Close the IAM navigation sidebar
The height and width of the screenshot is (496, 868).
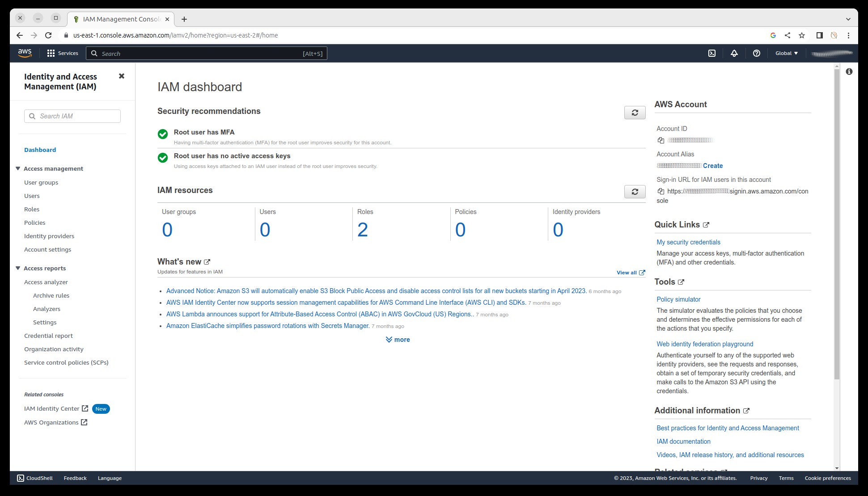point(122,76)
